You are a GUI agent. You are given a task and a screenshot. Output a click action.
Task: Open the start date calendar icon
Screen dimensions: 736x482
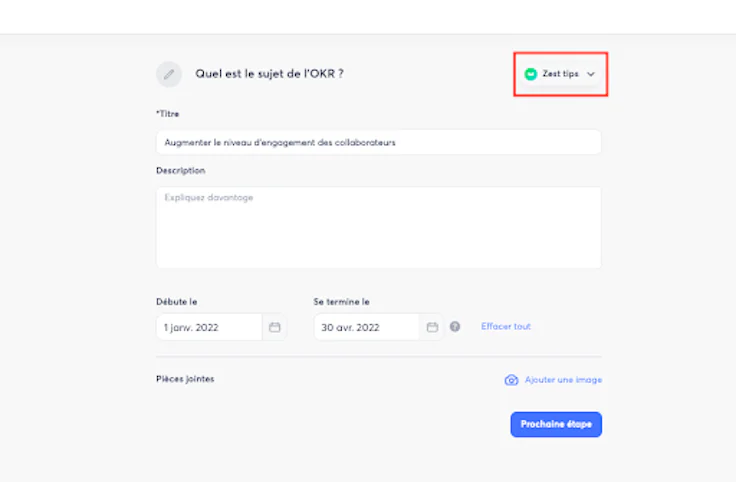click(275, 327)
